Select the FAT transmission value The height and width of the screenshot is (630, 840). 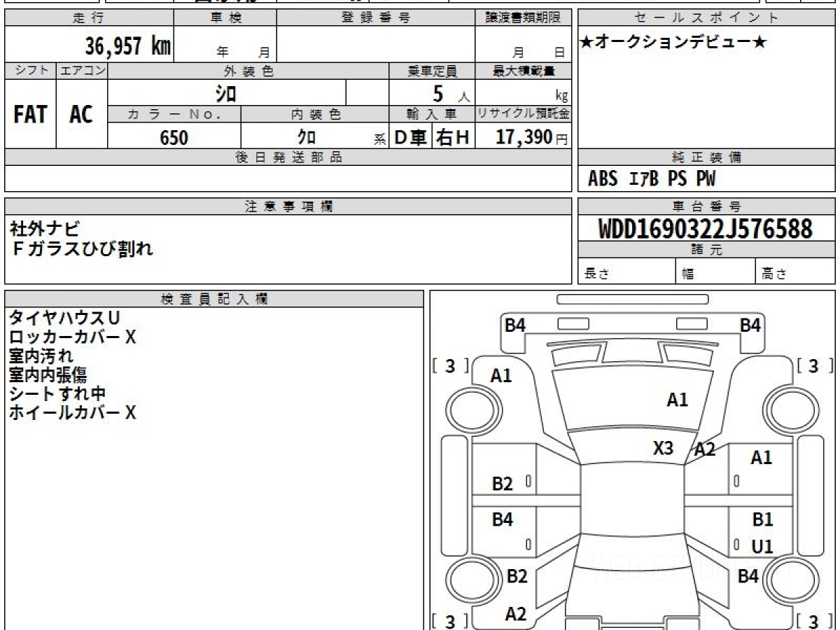pyautogui.click(x=30, y=115)
